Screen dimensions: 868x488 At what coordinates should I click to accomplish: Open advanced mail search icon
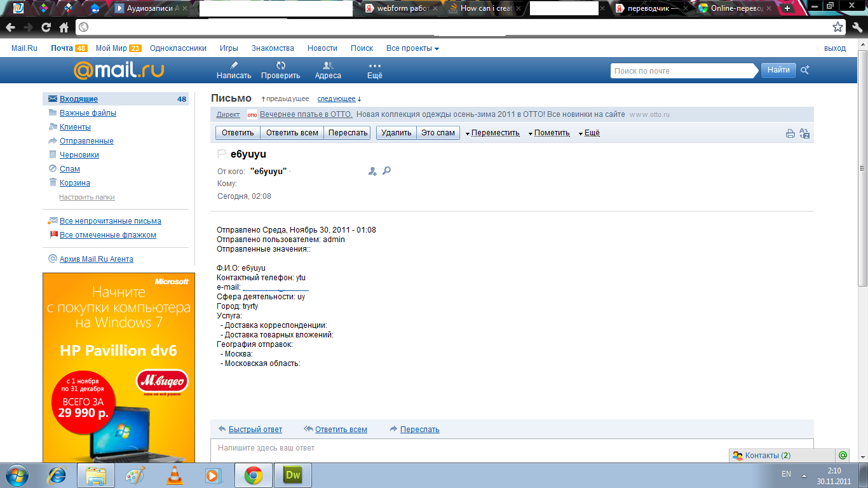click(805, 71)
